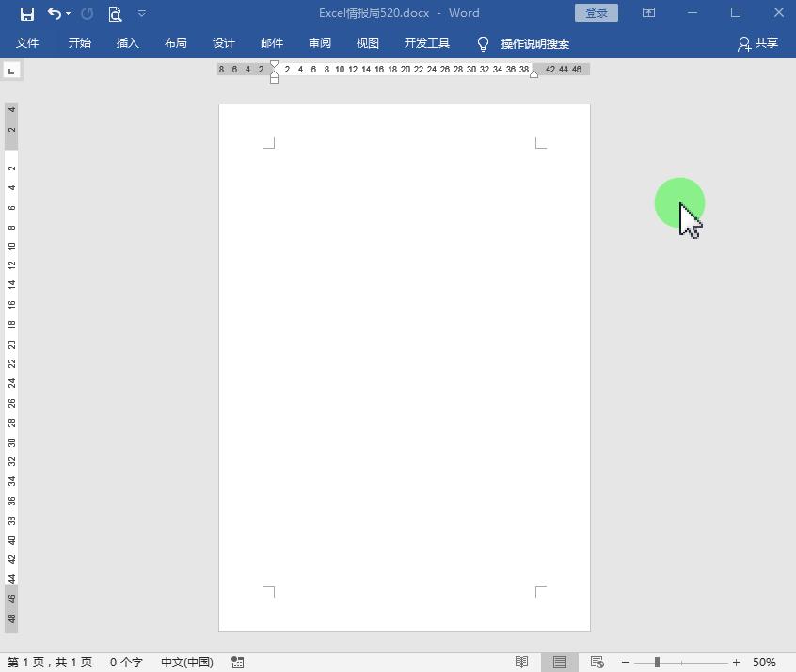Click the 0 个字 word count indicator
The height and width of the screenshot is (672, 796).
[126, 662]
